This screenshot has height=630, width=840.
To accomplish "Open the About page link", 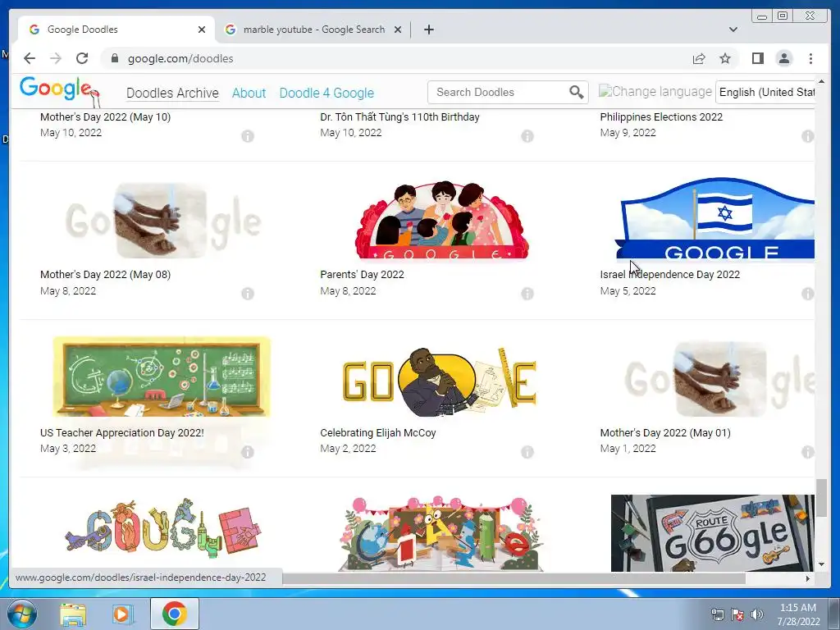I will 249,94.
